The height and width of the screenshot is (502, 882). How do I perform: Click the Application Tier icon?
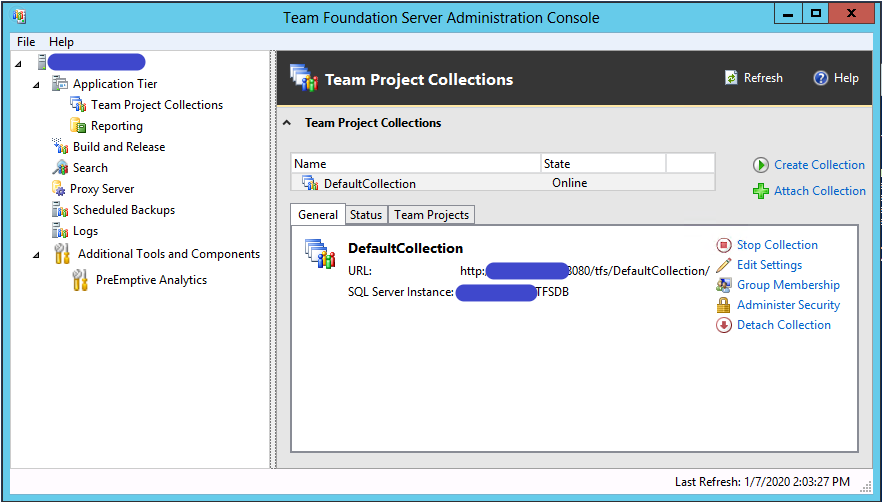[60, 83]
